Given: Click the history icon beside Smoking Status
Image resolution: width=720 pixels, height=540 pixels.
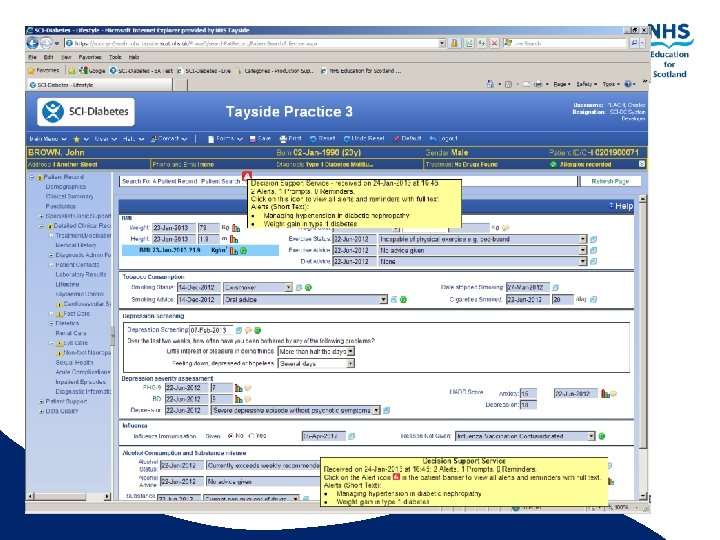Looking at the screenshot, I should click(298, 287).
